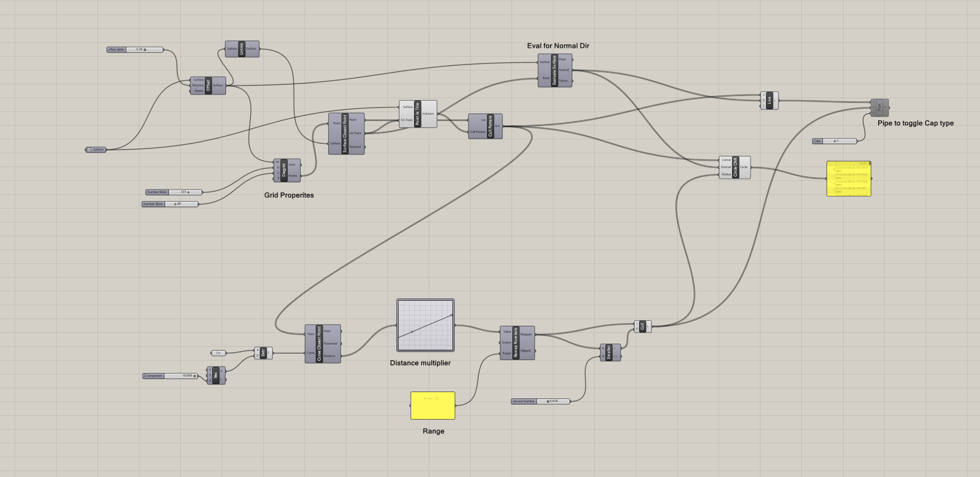Select the disabled Pipe component

pos(879,107)
